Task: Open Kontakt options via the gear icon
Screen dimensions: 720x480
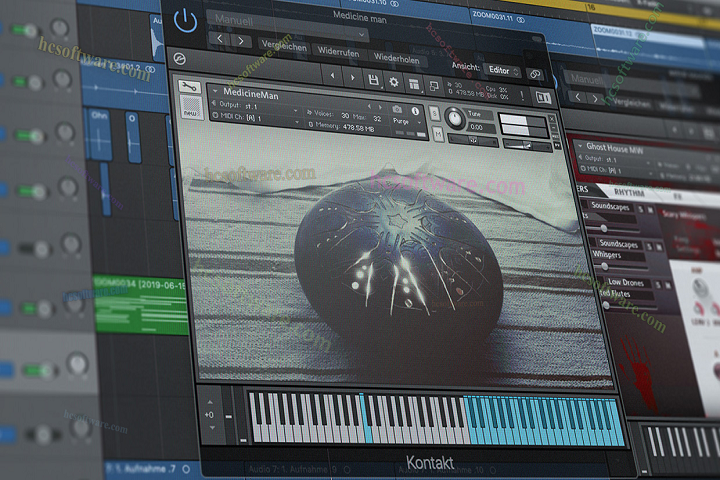Action: tap(394, 83)
